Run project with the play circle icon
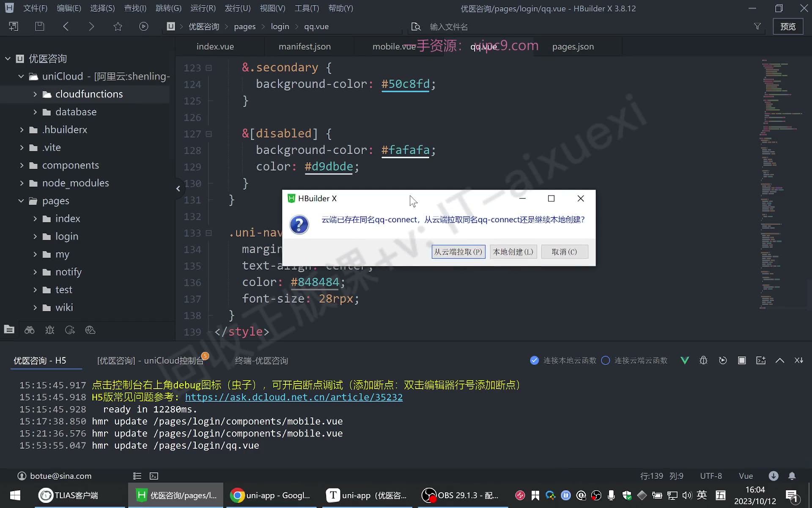The height and width of the screenshot is (508, 812). pyautogui.click(x=144, y=26)
